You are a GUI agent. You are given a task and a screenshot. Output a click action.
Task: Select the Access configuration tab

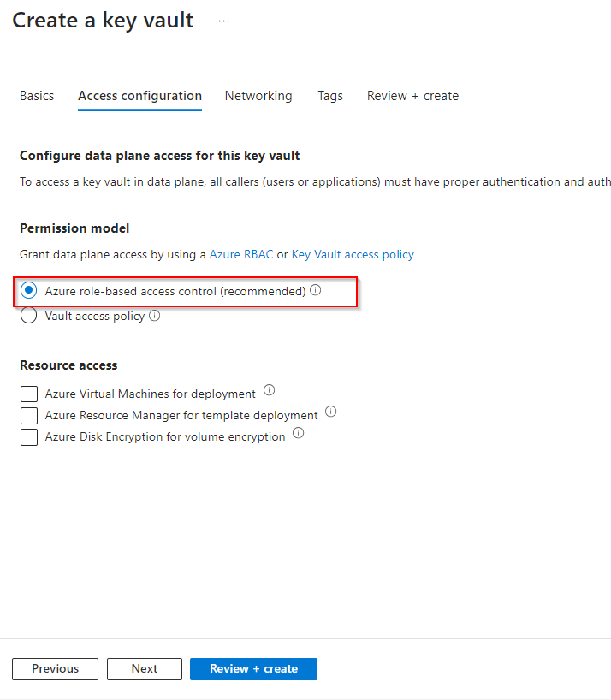click(x=139, y=96)
